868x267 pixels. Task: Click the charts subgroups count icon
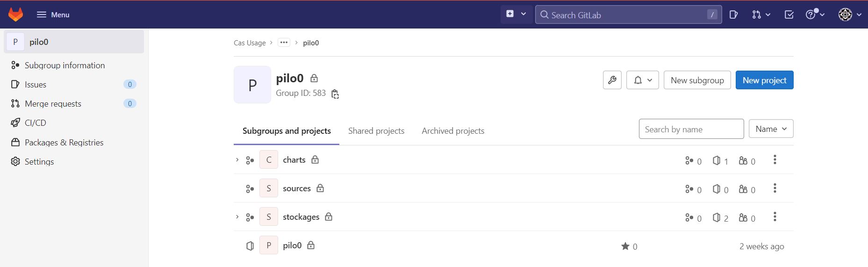(689, 160)
